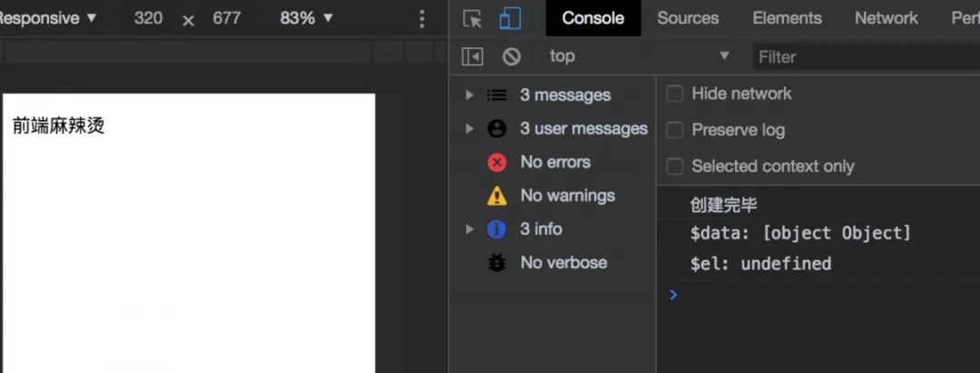Expand the 3 info group
Viewport: 980px width, 373px height.
pos(469,230)
